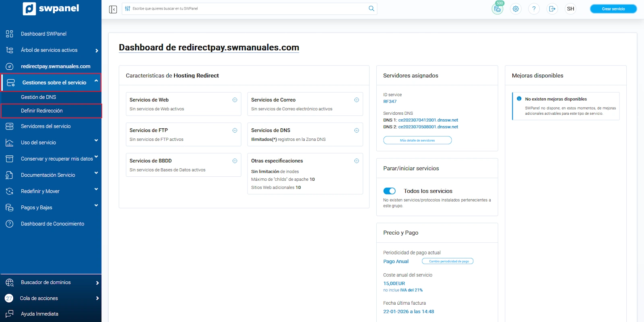The image size is (644, 322).
Task: Click the Cambio periodicidad de pago button
Action: (x=448, y=261)
